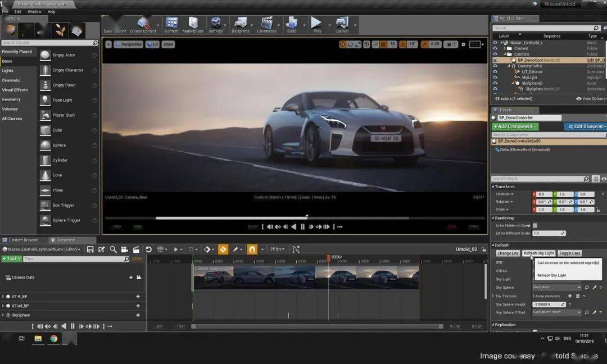Collapse the Transform section
The height and width of the screenshot is (364, 607).
click(x=493, y=187)
